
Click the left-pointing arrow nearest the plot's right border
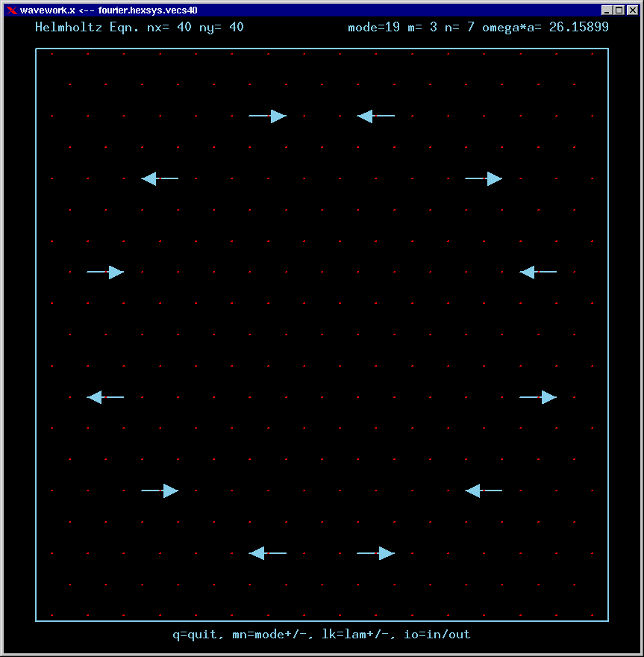pos(538,272)
